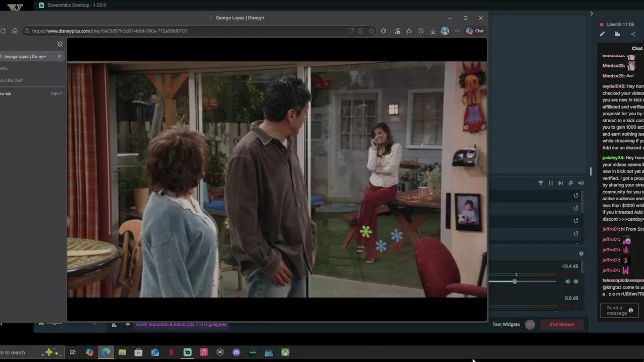Go to the browser home page icon
Image resolution: width=644 pixels, height=362 pixels.
pyautogui.click(x=15, y=31)
